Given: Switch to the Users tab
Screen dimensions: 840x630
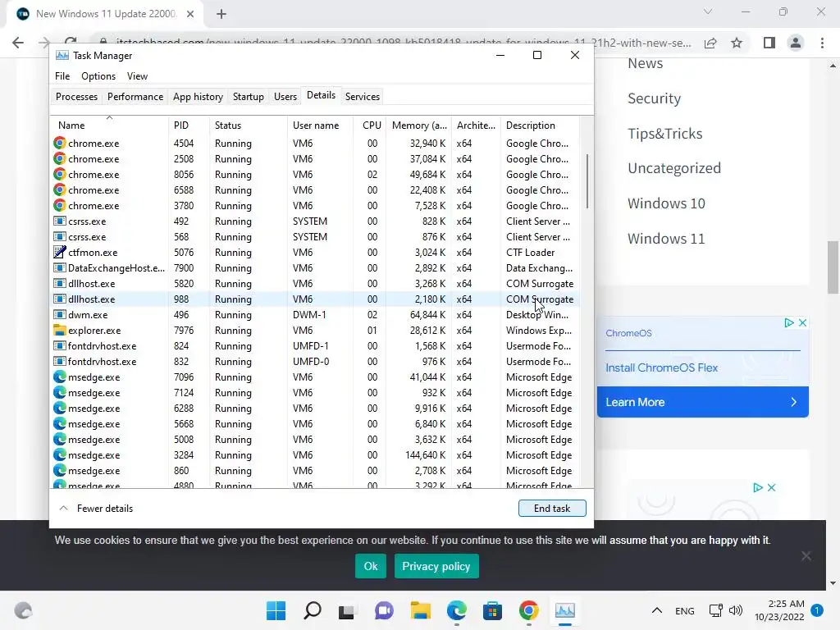Looking at the screenshot, I should point(285,97).
